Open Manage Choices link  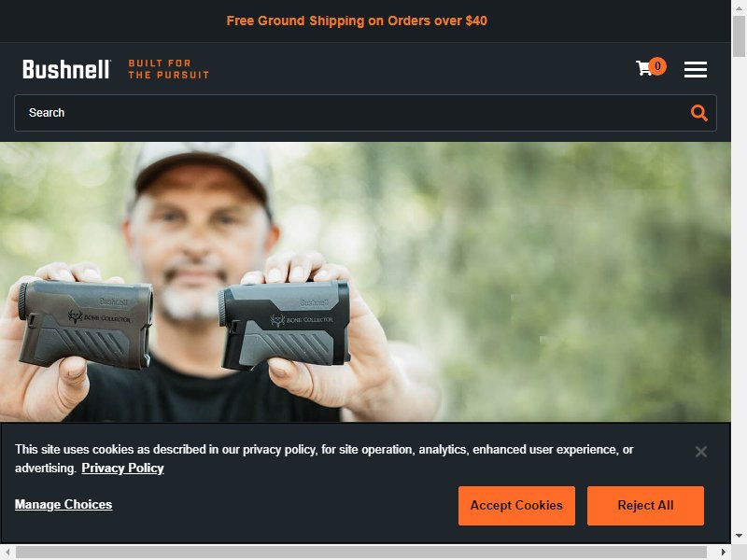(63, 504)
